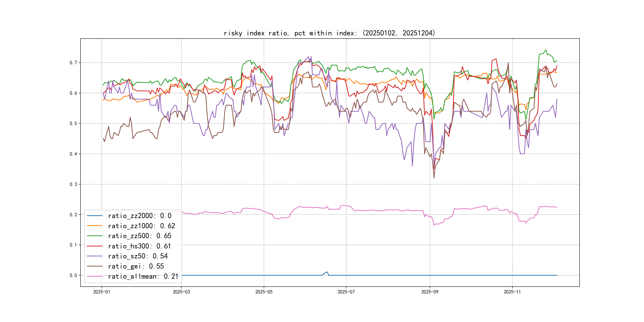Click the ratio_zz500 legend label

tap(140, 236)
